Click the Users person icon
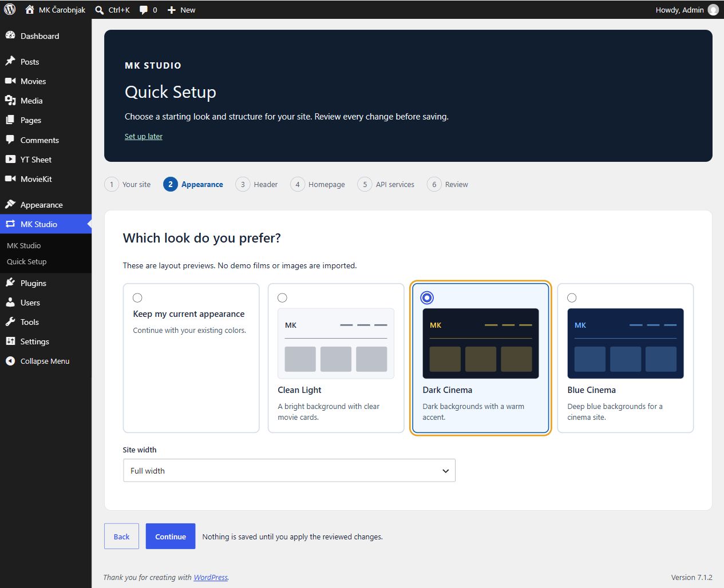This screenshot has width=724, height=588. 10,302
